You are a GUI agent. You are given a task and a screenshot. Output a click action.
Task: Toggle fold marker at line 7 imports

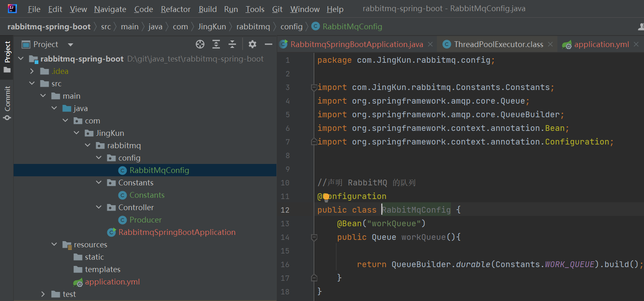(x=314, y=142)
